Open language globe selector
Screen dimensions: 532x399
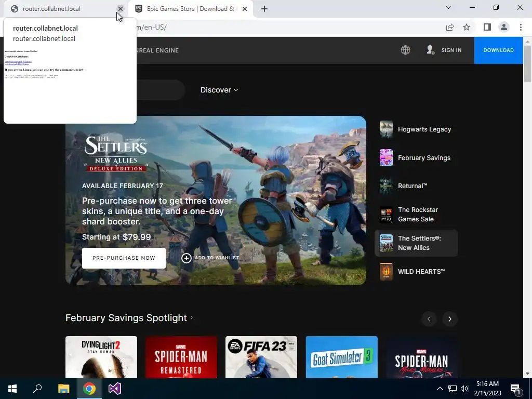[405, 50]
